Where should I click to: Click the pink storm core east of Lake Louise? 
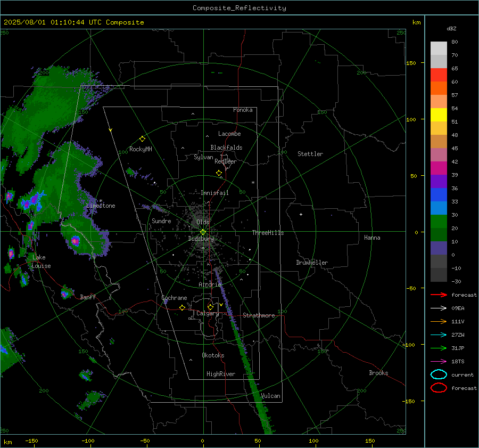75,241
